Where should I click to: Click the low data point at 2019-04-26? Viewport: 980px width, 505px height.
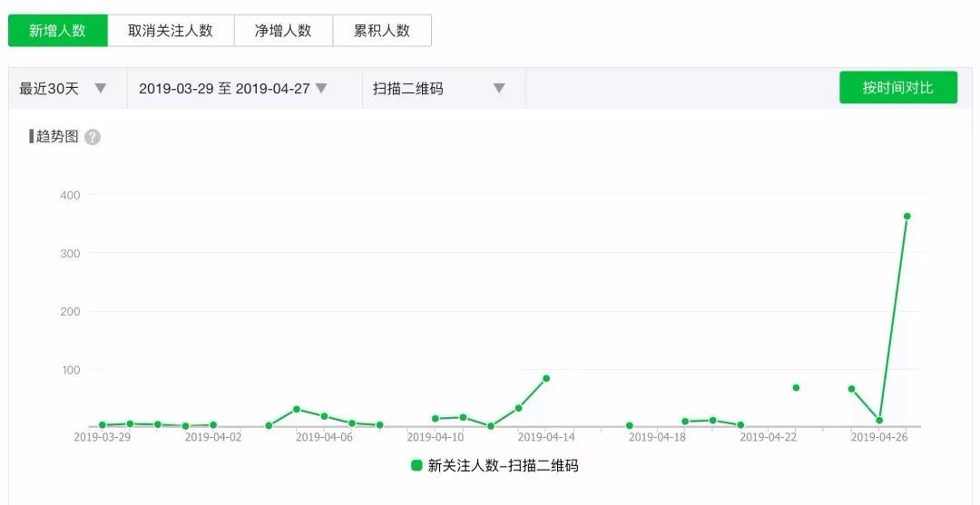coord(879,420)
